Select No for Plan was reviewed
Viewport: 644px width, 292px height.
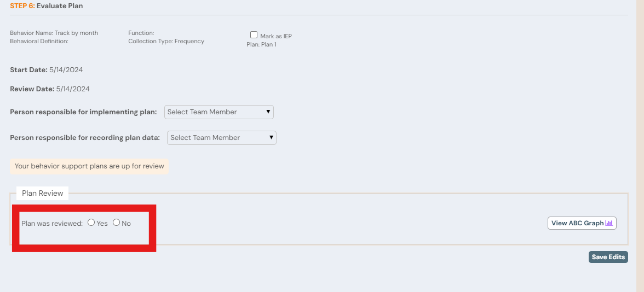(116, 223)
